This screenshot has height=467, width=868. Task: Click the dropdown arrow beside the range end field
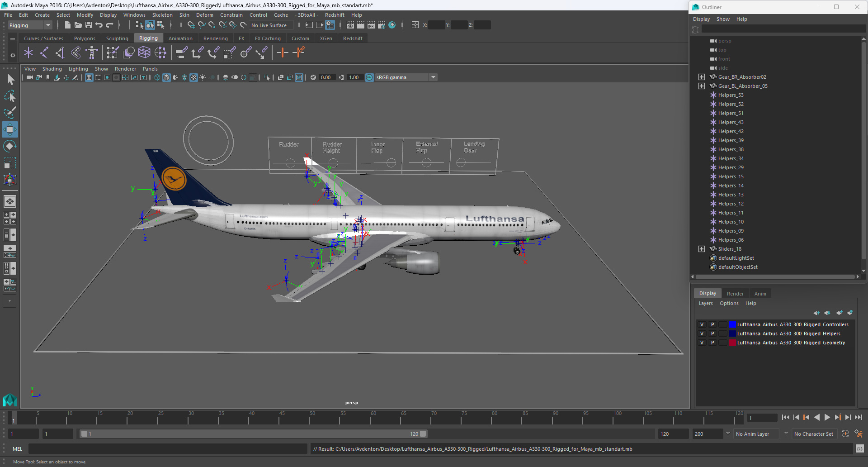coord(728,434)
